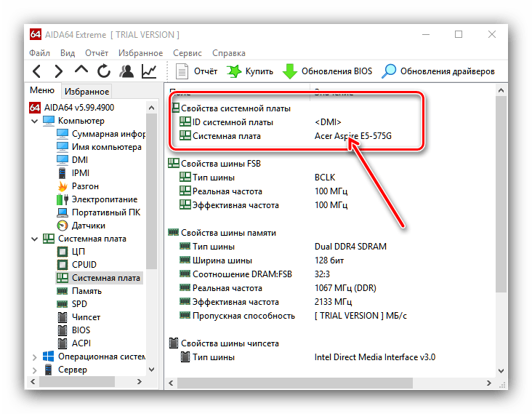This screenshot has height=414, width=532.
Task: Switch to the Избранное tab in sidebar
Action: coord(87,92)
